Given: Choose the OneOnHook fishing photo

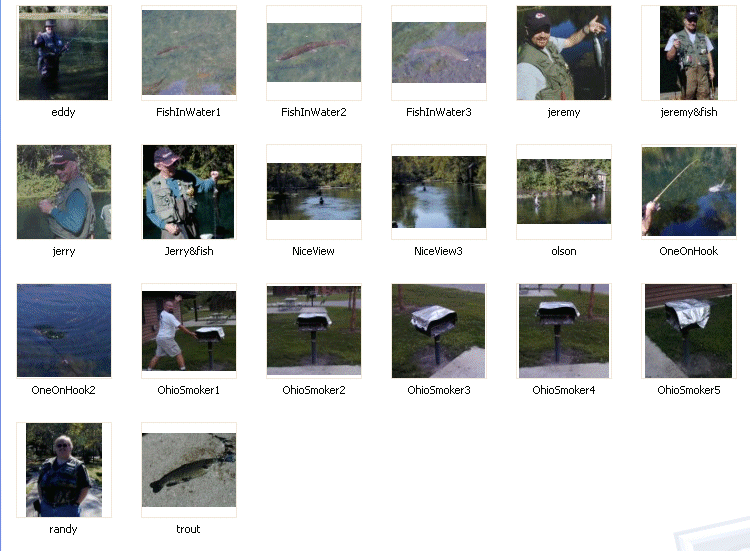Looking at the screenshot, I should 689,192.
